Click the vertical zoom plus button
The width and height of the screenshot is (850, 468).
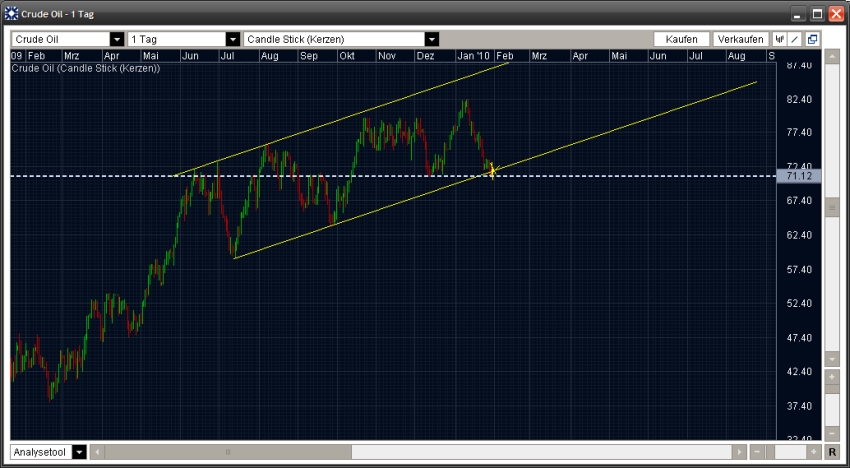pyautogui.click(x=832, y=377)
